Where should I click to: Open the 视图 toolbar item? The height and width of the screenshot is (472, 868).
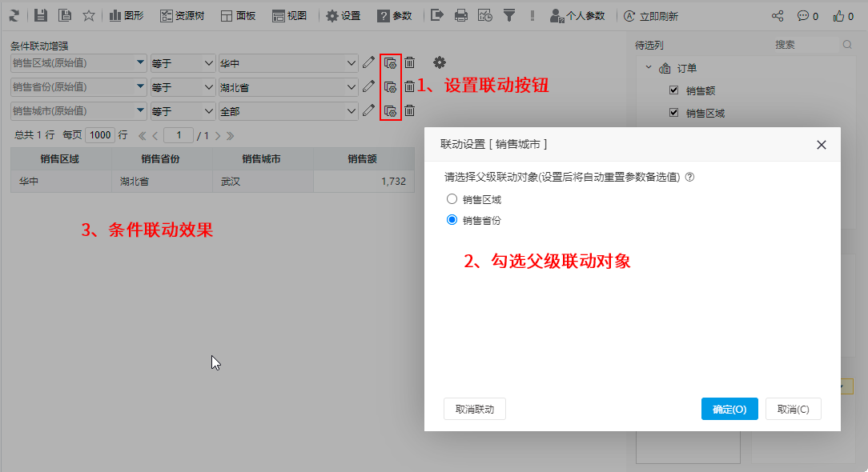tap(289, 15)
